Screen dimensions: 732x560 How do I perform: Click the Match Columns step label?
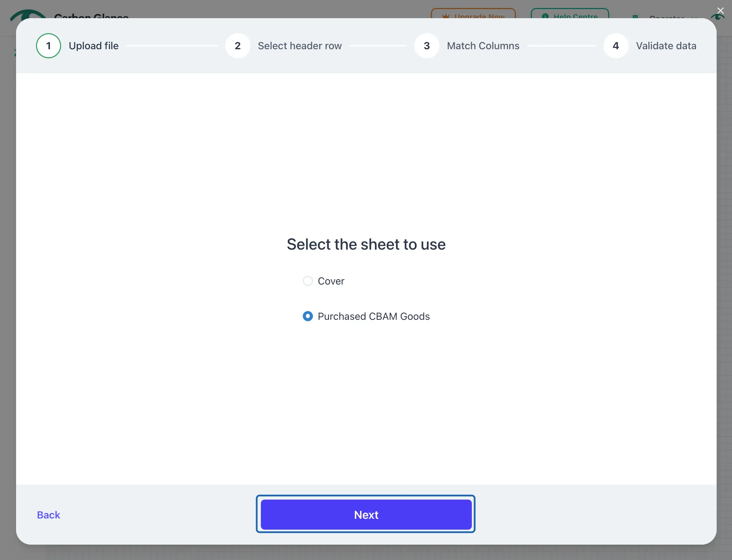point(483,46)
